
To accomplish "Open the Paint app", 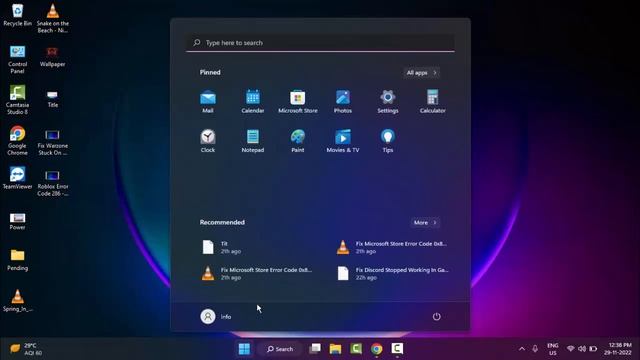I will tap(298, 141).
